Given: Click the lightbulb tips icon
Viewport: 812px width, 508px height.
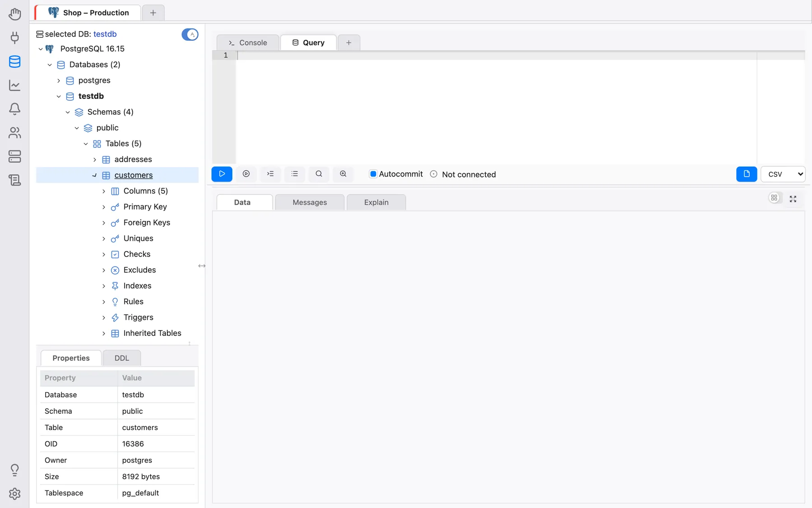Looking at the screenshot, I should [x=14, y=470].
